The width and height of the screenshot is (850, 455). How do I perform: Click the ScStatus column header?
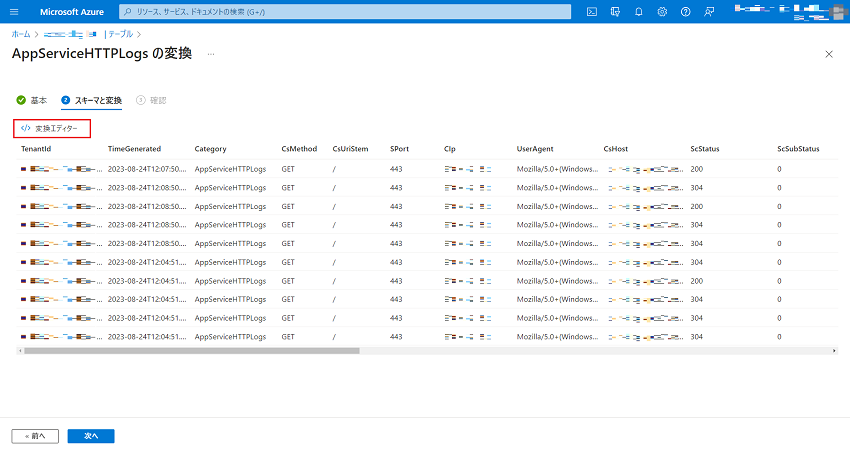pyautogui.click(x=705, y=149)
